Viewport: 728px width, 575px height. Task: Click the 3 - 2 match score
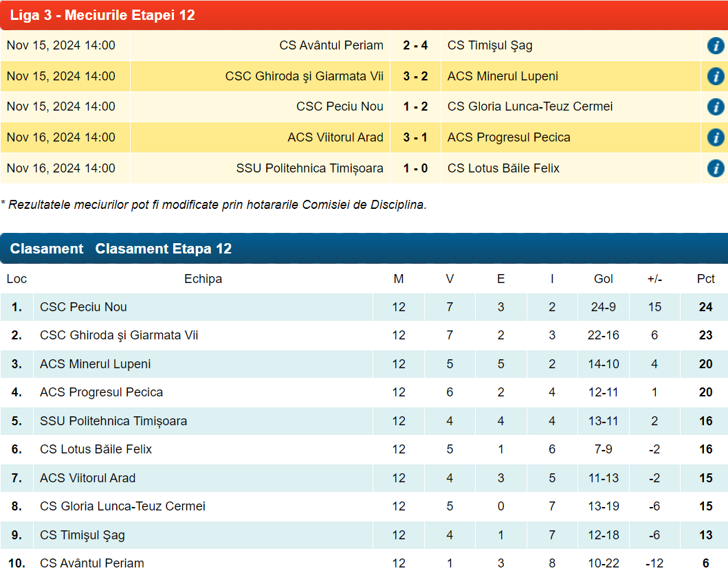pyautogui.click(x=415, y=76)
